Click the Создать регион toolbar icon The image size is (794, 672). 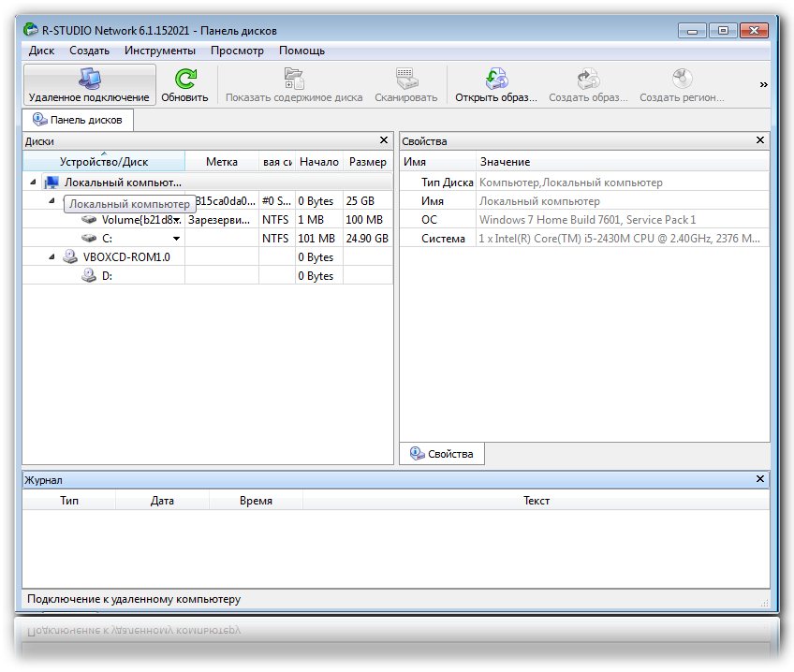681,79
